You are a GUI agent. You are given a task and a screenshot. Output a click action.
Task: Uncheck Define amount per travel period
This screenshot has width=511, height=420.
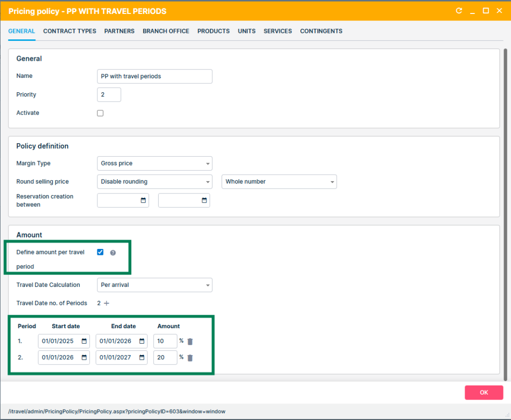pos(100,252)
